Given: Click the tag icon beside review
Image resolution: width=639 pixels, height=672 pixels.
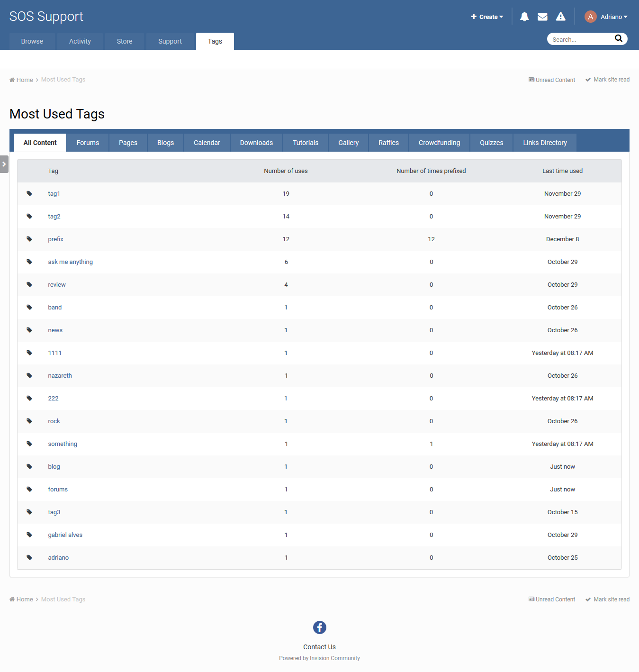Looking at the screenshot, I should tap(29, 284).
